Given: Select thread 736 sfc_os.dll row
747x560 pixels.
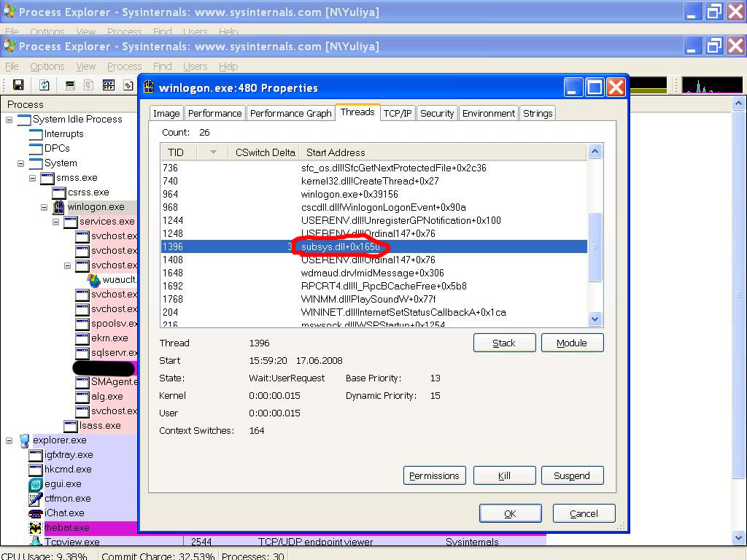Looking at the screenshot, I should (x=374, y=168).
